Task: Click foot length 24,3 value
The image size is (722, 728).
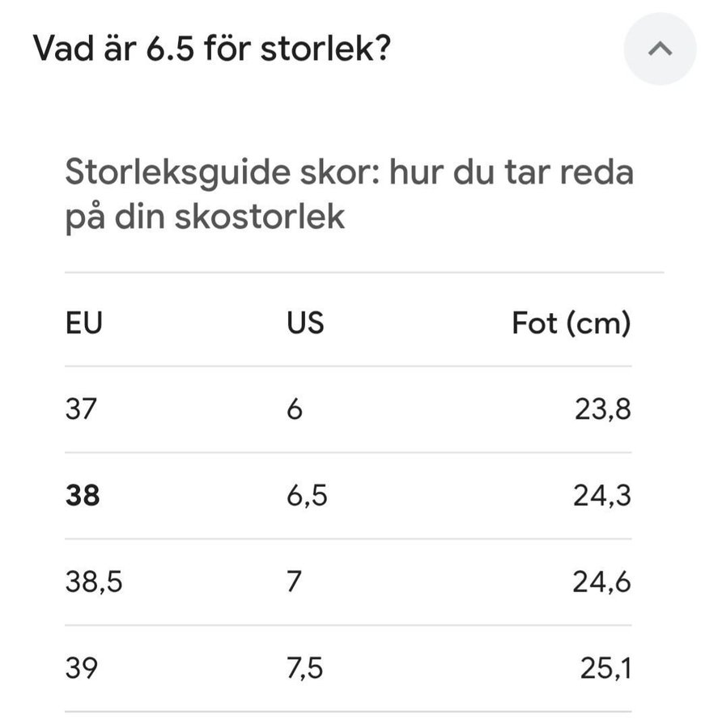Action: (x=601, y=496)
